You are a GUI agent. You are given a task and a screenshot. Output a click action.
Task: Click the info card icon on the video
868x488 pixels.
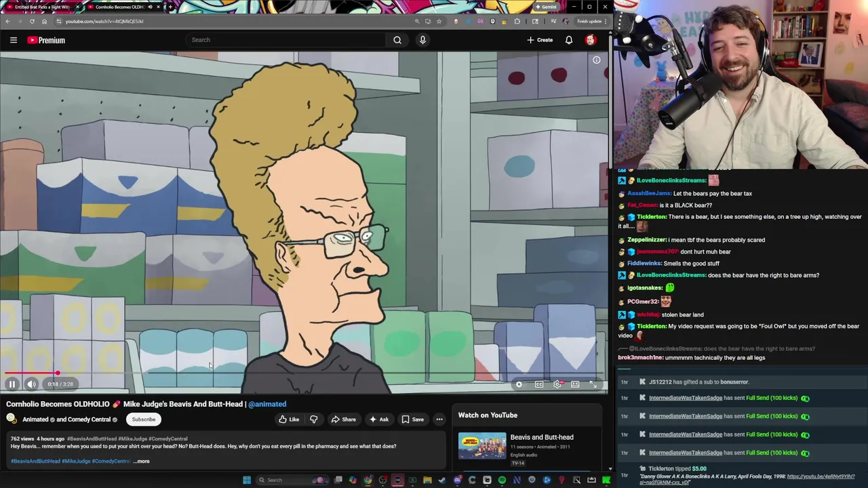coord(597,60)
